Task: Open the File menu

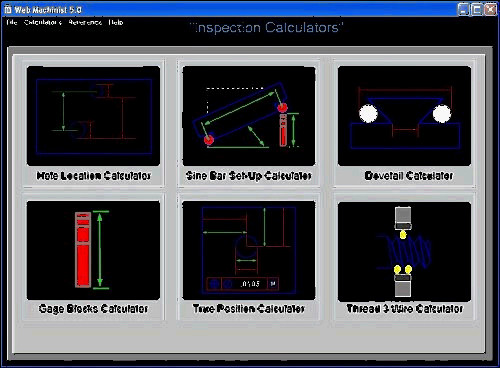Action: tap(12, 22)
